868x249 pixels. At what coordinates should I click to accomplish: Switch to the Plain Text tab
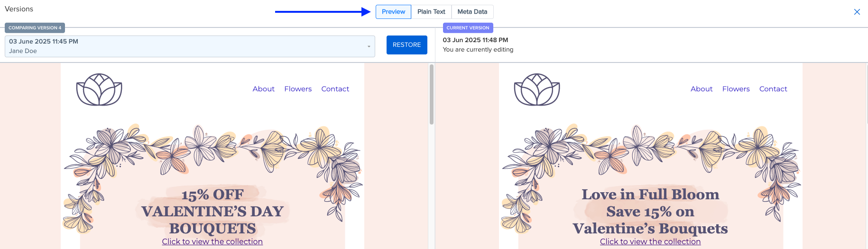(x=431, y=12)
